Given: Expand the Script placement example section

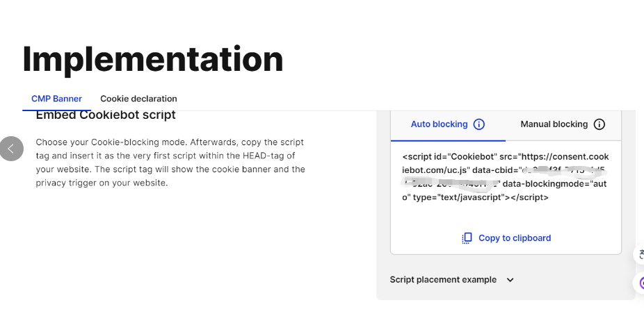Looking at the screenshot, I should [452, 280].
